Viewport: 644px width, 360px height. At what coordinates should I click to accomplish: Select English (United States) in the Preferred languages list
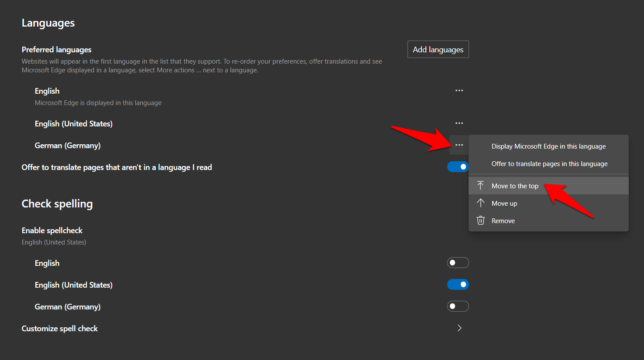tap(74, 124)
